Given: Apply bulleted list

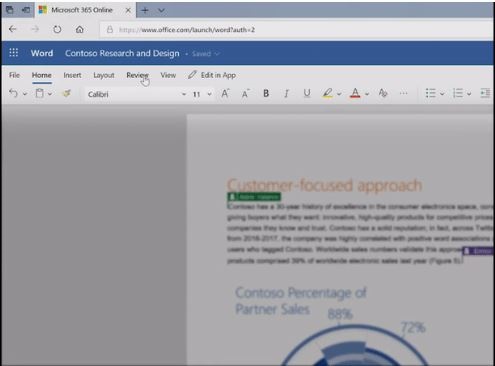Looking at the screenshot, I should (430, 94).
